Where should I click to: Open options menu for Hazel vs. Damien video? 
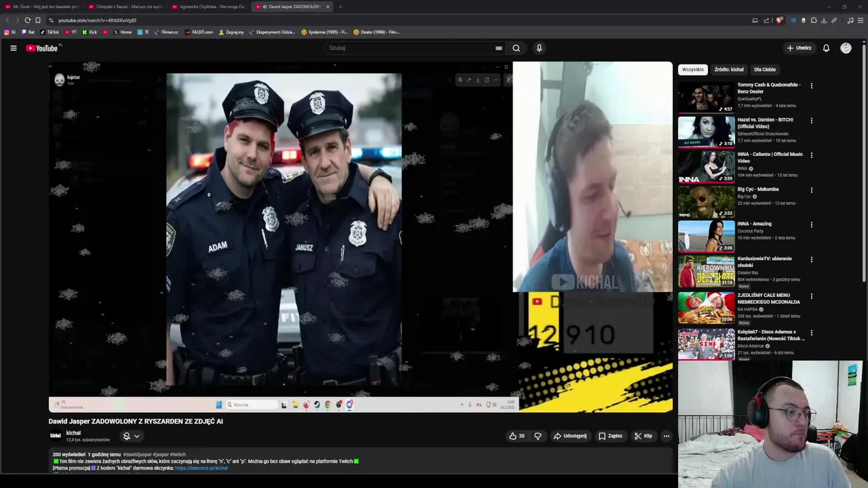811,121
